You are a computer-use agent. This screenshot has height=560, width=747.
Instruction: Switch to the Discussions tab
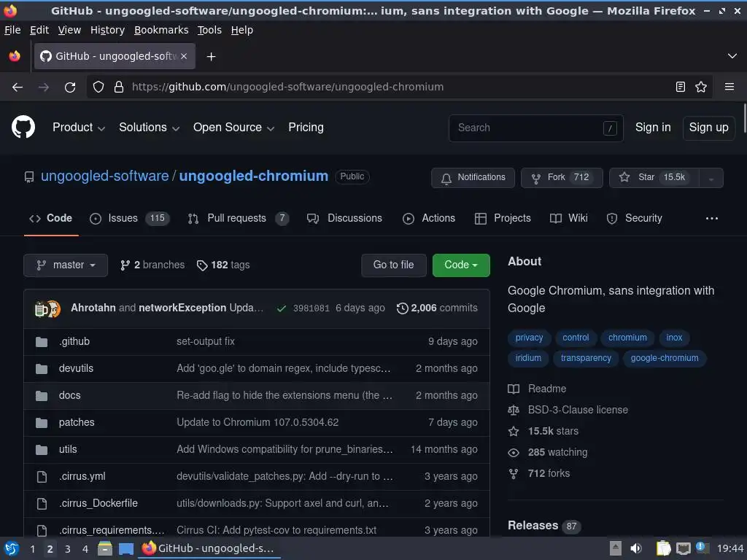pos(344,218)
